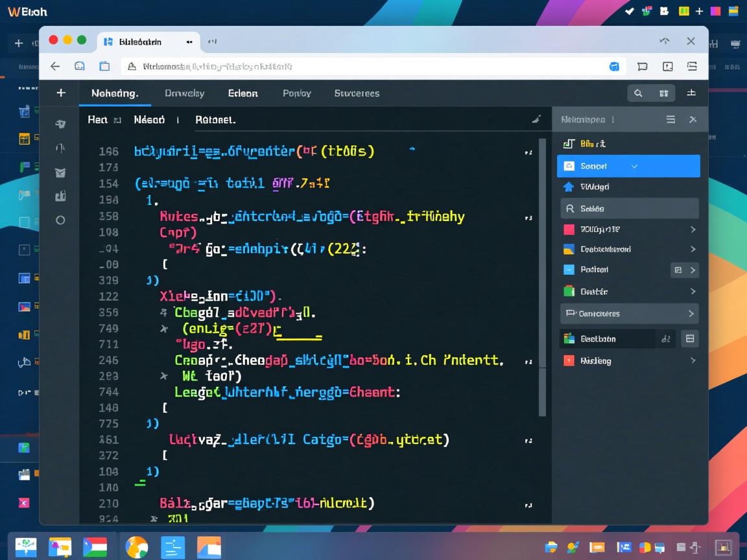Image resolution: width=747 pixels, height=560 pixels.
Task: Click the circle icon in left sidebar
Action: pyautogui.click(x=60, y=220)
